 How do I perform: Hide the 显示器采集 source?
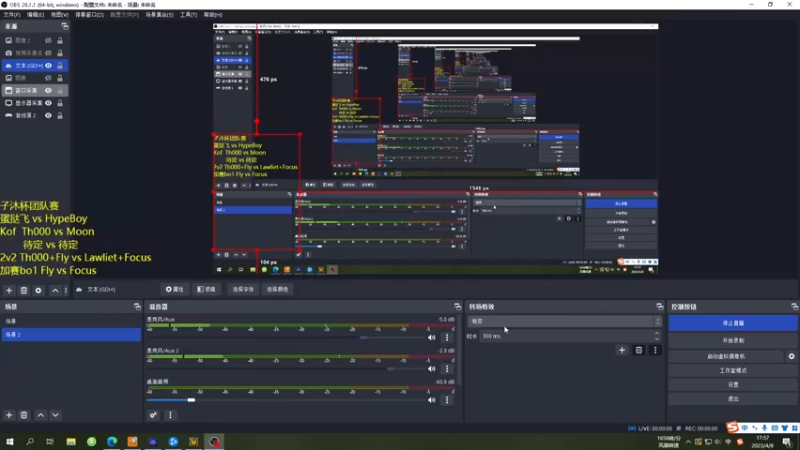pos(48,103)
